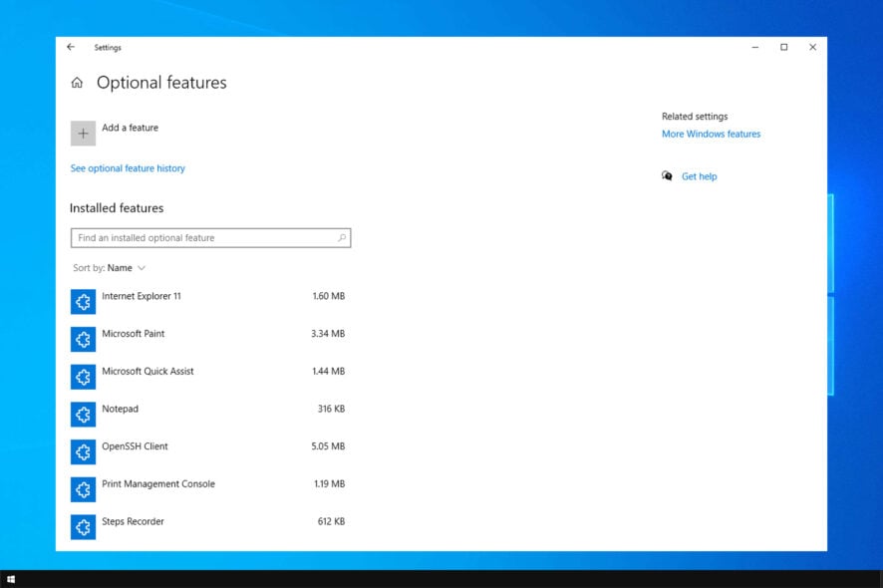Click the Get help chat bubble icon
This screenshot has width=883, height=588.
667,176
